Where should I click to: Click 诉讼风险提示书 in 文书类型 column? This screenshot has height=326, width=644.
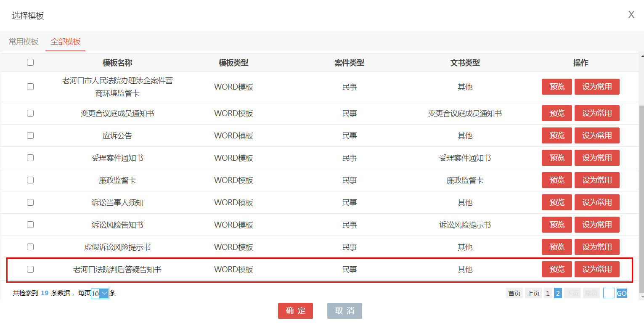465,225
